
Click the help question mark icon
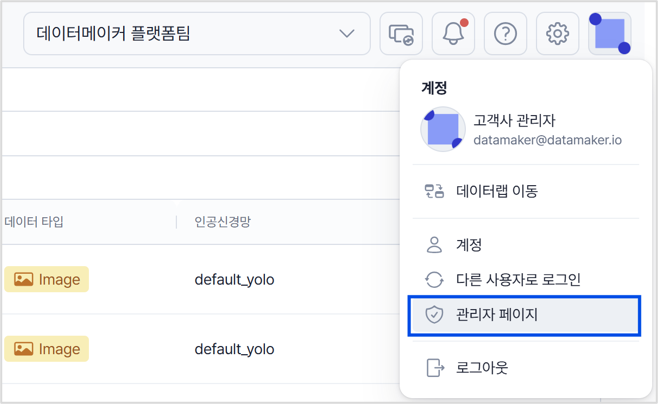(x=505, y=34)
